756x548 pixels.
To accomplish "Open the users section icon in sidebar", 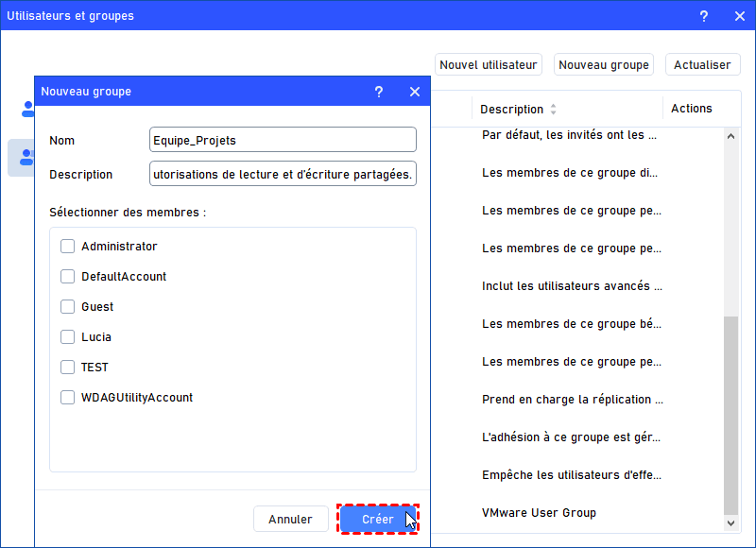I will click(27, 110).
